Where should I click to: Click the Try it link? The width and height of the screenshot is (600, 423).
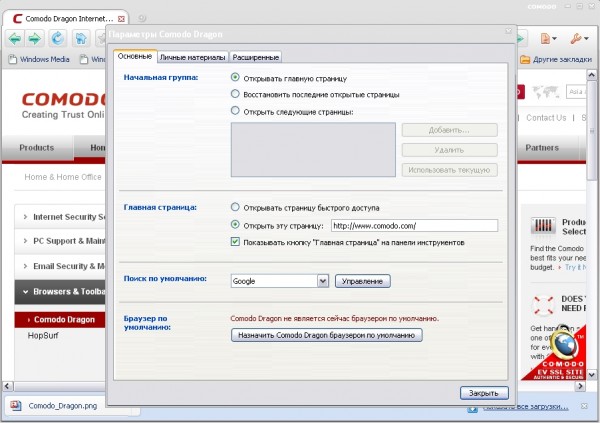(x=574, y=267)
